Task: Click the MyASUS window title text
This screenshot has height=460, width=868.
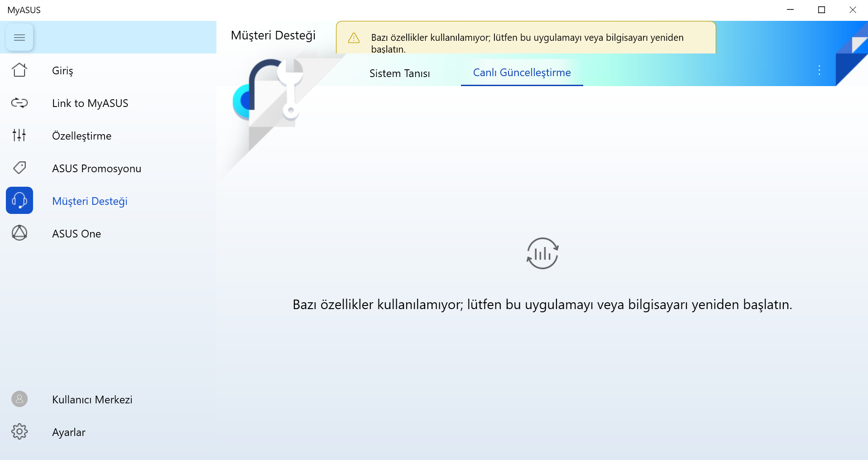Action: [x=24, y=10]
